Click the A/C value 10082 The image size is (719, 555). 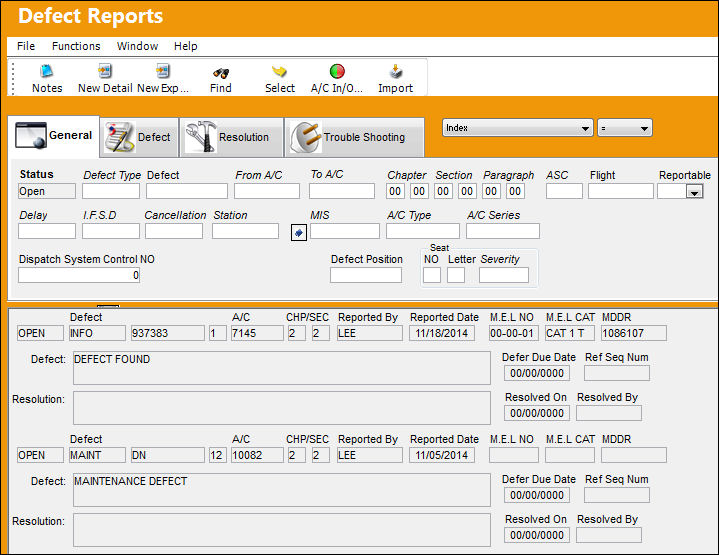click(x=257, y=455)
